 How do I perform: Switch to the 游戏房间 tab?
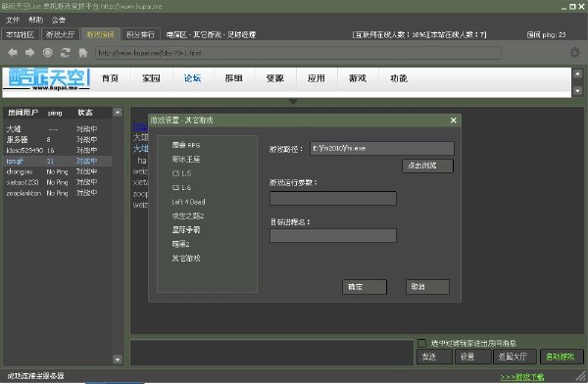100,35
